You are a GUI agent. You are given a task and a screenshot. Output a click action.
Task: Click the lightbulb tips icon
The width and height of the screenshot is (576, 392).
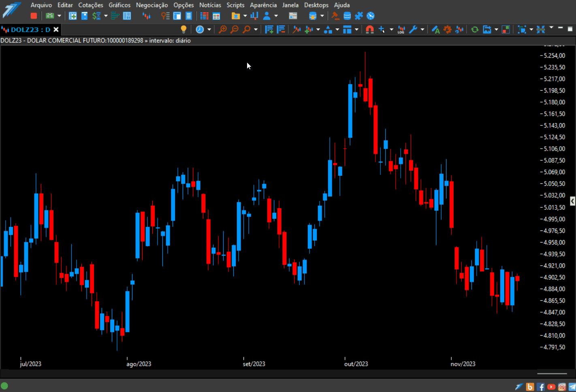pos(183,29)
